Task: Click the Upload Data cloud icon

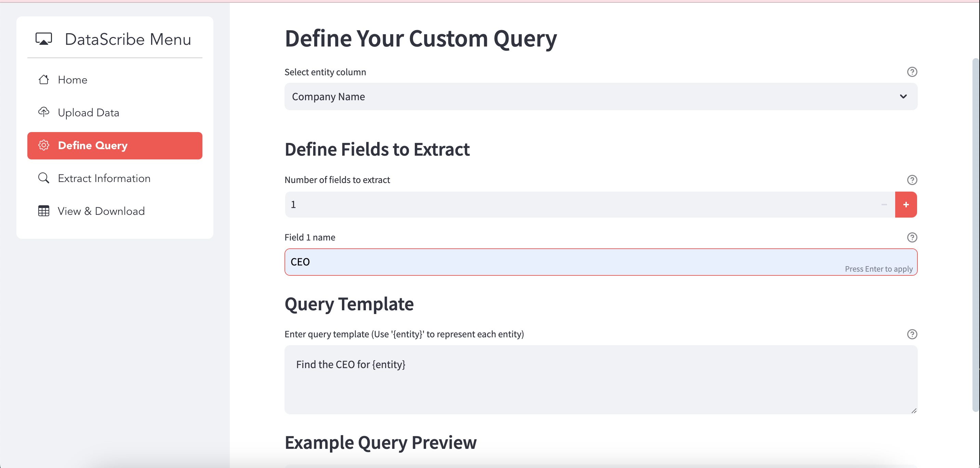Action: click(x=44, y=112)
